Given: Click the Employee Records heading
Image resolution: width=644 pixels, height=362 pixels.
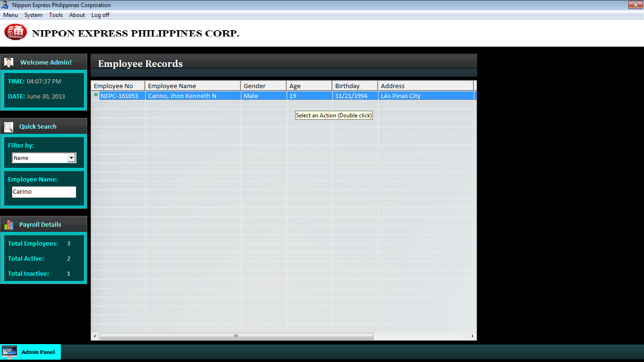Looking at the screenshot, I should [x=140, y=64].
